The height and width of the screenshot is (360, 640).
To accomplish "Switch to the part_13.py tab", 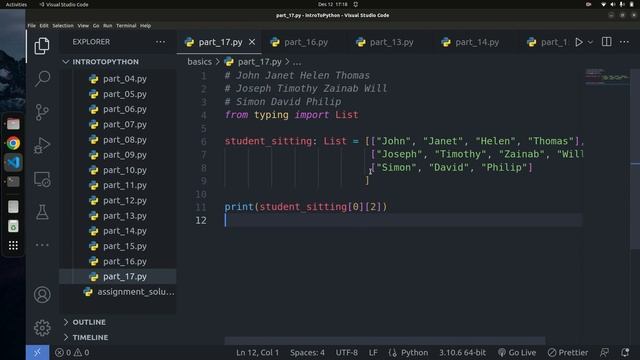I will 390,42.
